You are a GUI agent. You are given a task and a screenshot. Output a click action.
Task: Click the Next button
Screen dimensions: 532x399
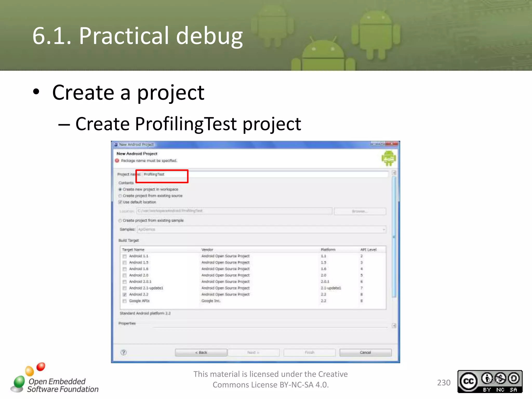tap(253, 353)
